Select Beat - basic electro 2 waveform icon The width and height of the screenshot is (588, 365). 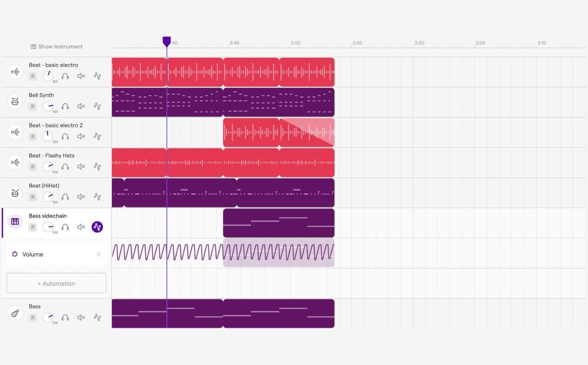pos(15,132)
